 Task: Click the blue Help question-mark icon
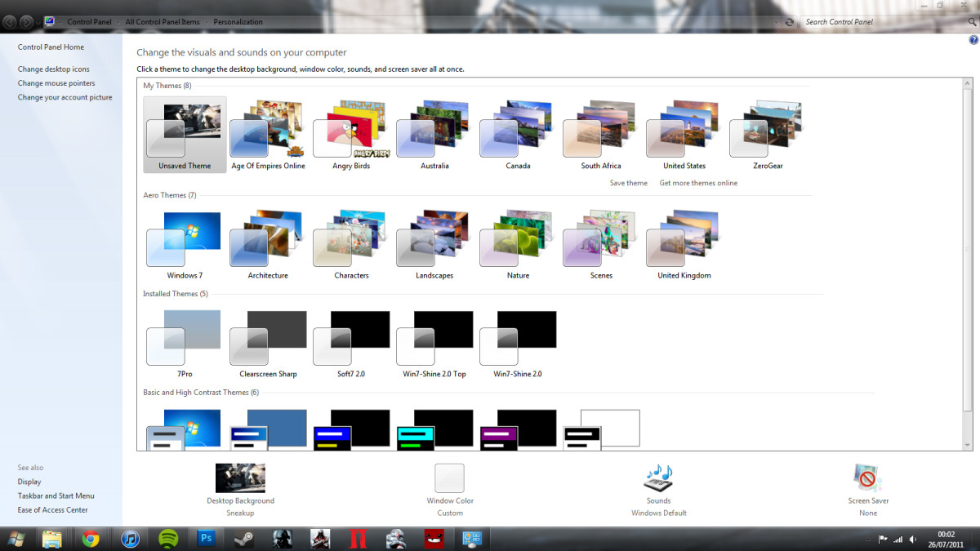click(x=973, y=39)
